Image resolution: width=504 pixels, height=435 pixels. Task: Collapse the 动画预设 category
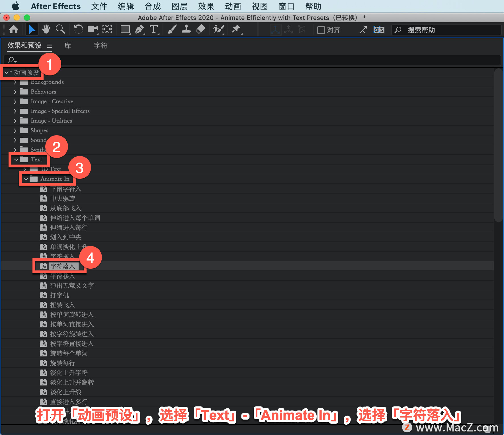[7, 73]
